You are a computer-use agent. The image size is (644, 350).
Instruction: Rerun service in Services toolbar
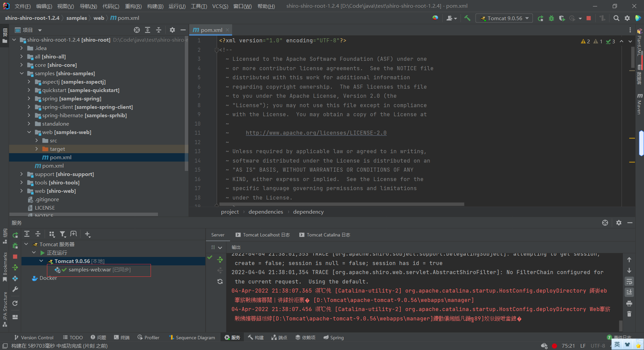(15, 235)
